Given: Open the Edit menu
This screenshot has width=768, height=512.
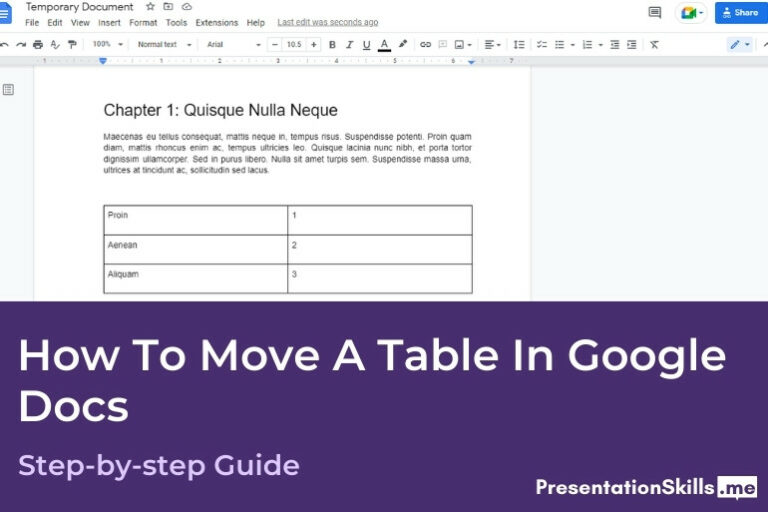Looking at the screenshot, I should coord(55,23).
